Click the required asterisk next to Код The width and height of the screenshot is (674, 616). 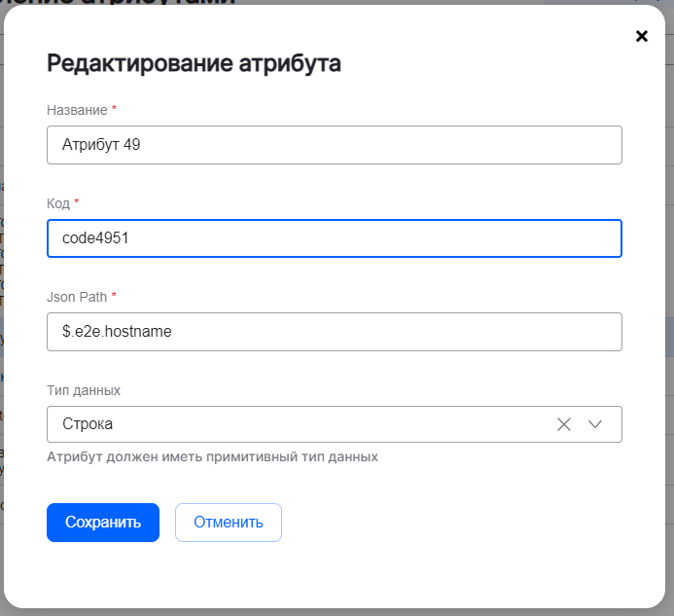click(77, 203)
